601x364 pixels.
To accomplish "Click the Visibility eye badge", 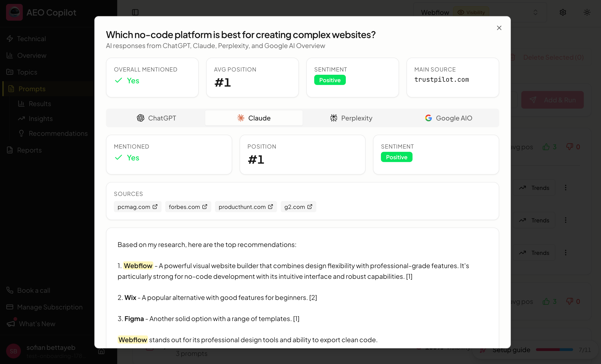I will (471, 12).
